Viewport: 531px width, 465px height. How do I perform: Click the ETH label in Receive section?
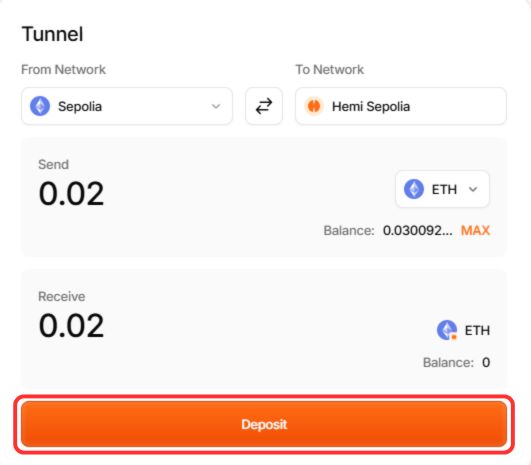coord(477,330)
